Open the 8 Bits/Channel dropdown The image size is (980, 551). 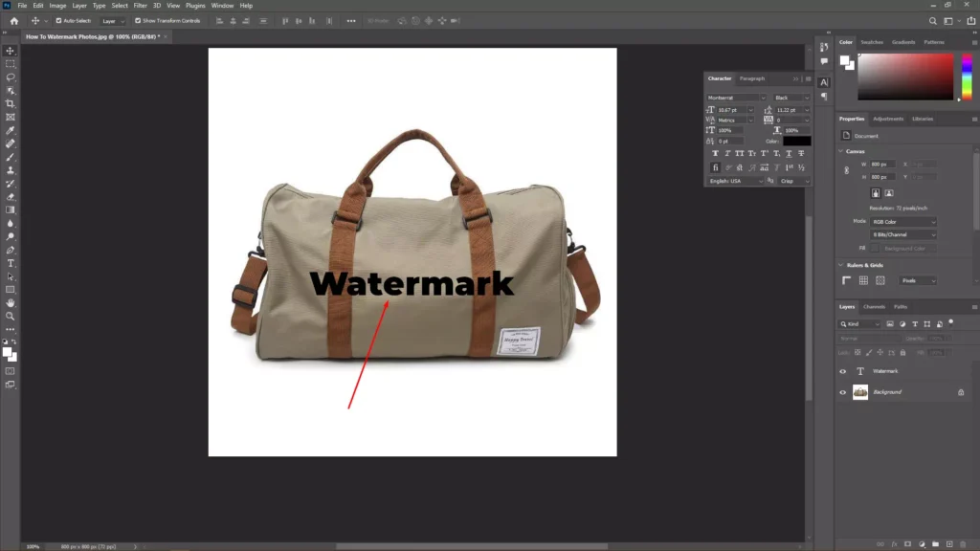click(x=903, y=235)
